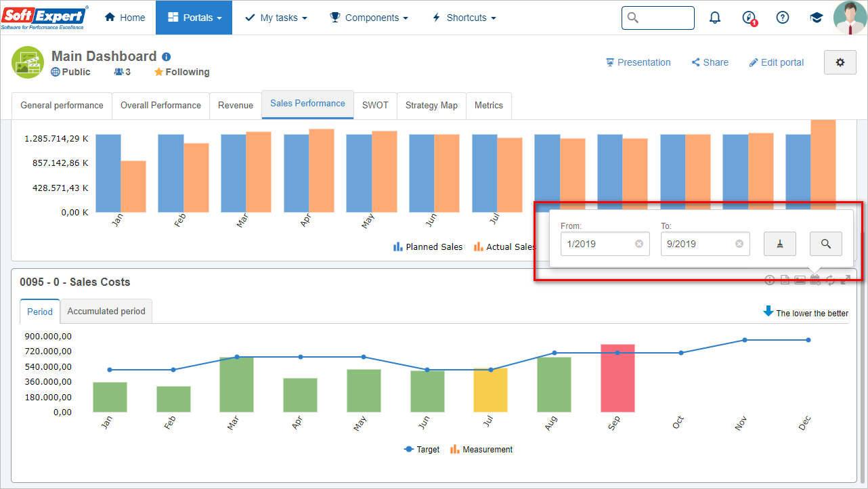Click the red Sep bar in Sales Costs

(x=617, y=378)
